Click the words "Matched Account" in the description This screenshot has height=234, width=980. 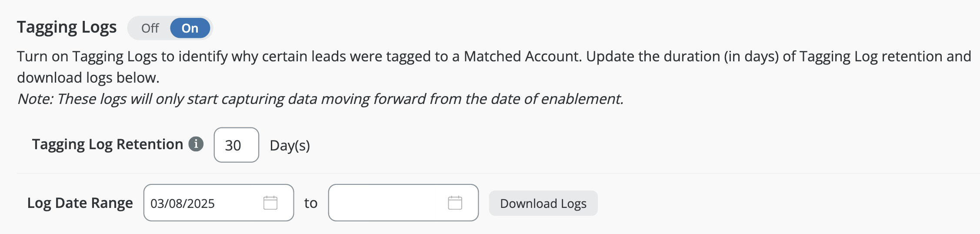(522, 57)
